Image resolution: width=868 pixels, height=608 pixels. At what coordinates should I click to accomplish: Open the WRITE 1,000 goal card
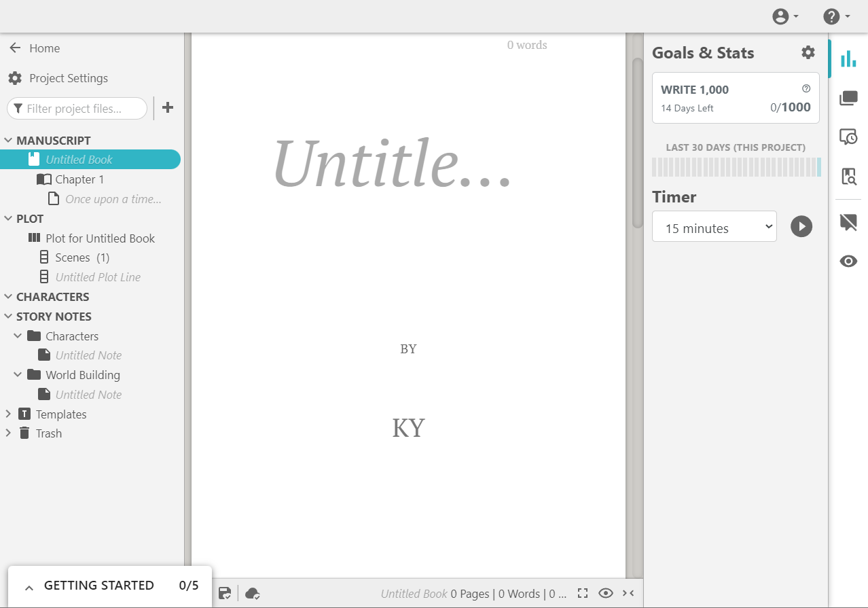(x=736, y=98)
